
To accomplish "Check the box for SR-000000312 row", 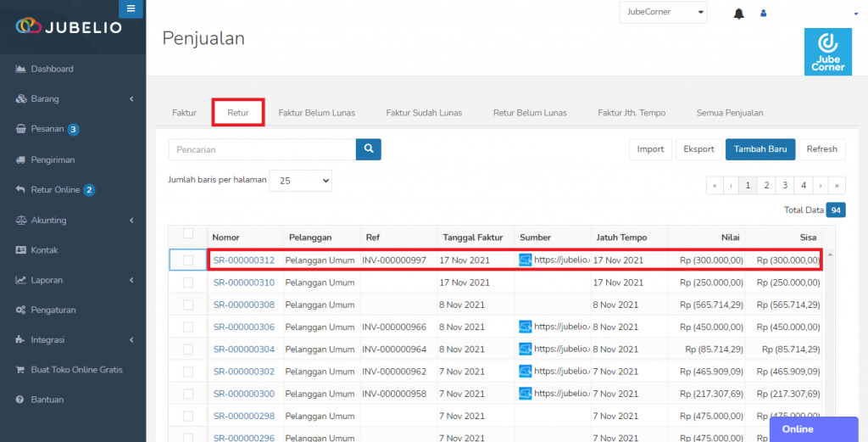I will tap(188, 260).
